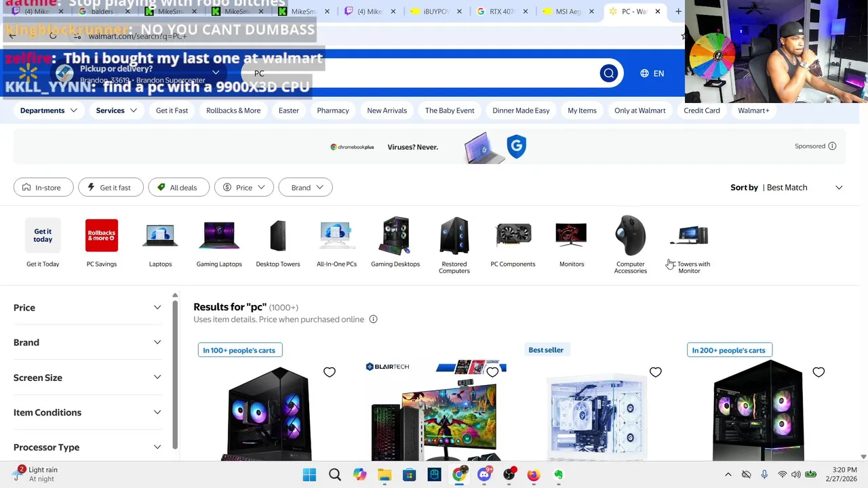Expand the Services dropdown
The width and height of the screenshot is (868, 488).
[x=117, y=110]
